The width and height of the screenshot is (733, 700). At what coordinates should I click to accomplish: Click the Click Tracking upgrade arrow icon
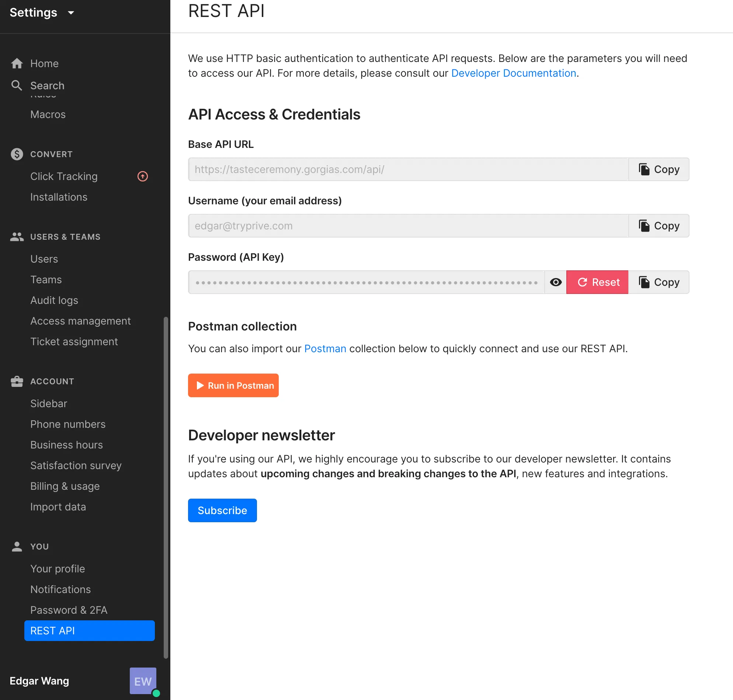point(142,176)
